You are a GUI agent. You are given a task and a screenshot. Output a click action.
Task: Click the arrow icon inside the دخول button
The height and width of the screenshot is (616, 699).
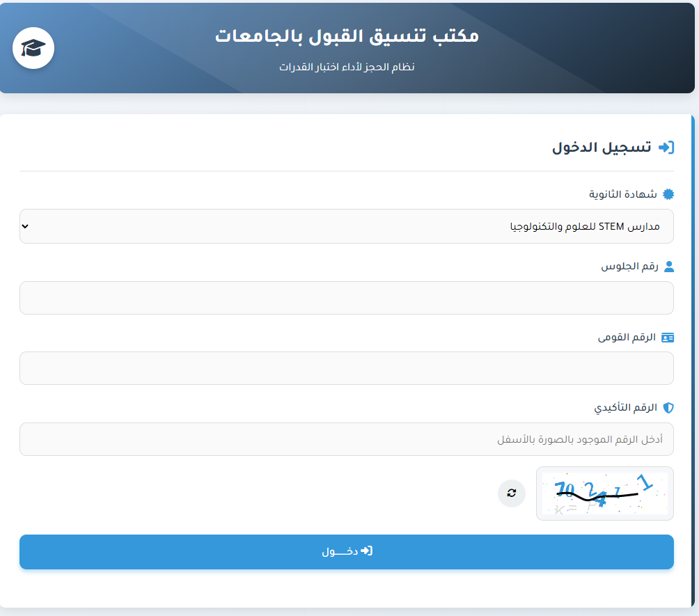pos(369,551)
